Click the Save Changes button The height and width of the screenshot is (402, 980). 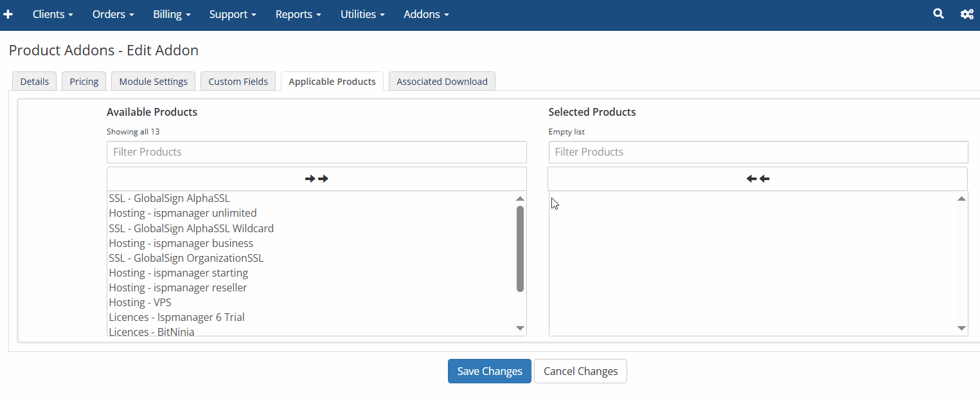(x=489, y=371)
